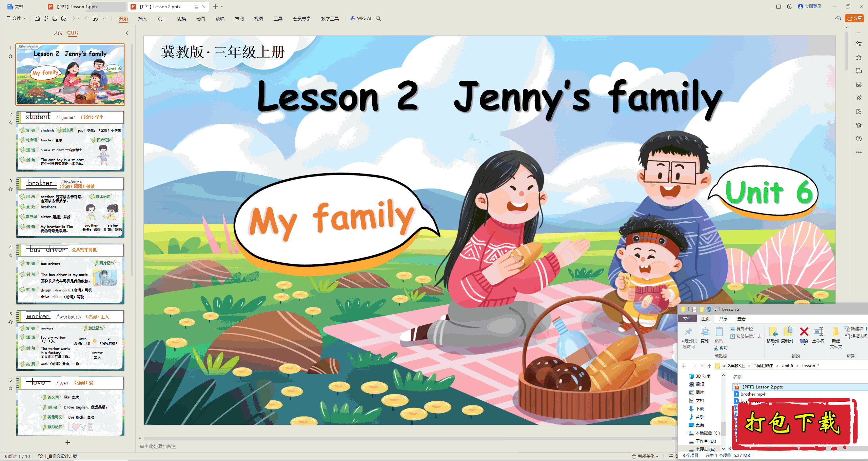Click the thumbnail panel vertical scrollbar
The image size is (868, 461).
(132, 159)
